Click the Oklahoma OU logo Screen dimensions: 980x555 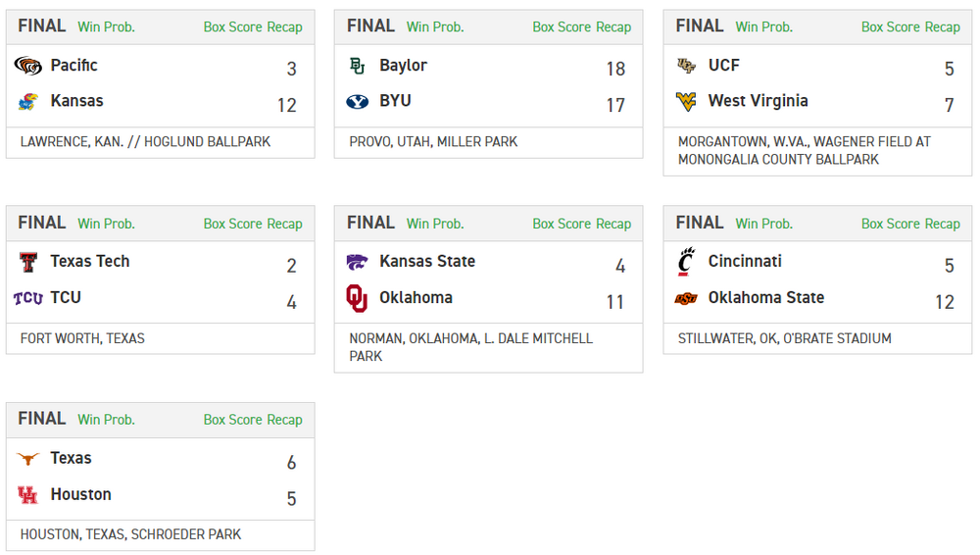click(x=357, y=298)
